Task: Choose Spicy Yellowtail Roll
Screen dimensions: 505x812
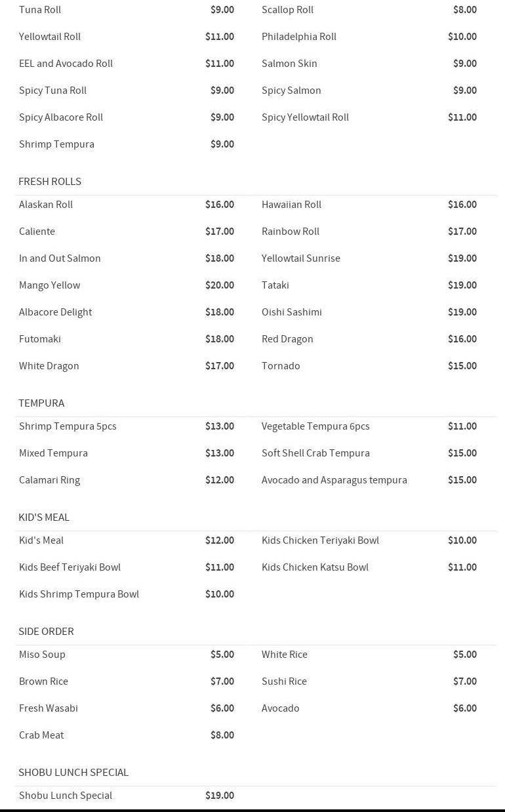Action: coord(305,117)
